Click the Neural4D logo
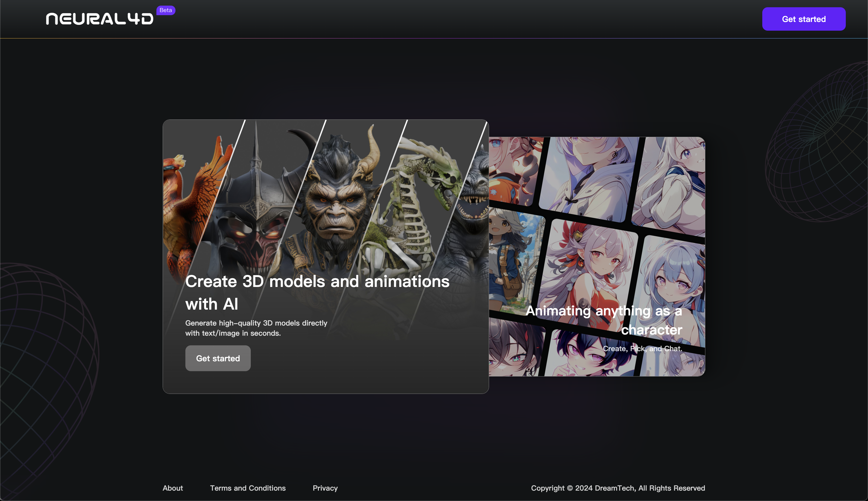868x501 pixels. click(x=99, y=19)
